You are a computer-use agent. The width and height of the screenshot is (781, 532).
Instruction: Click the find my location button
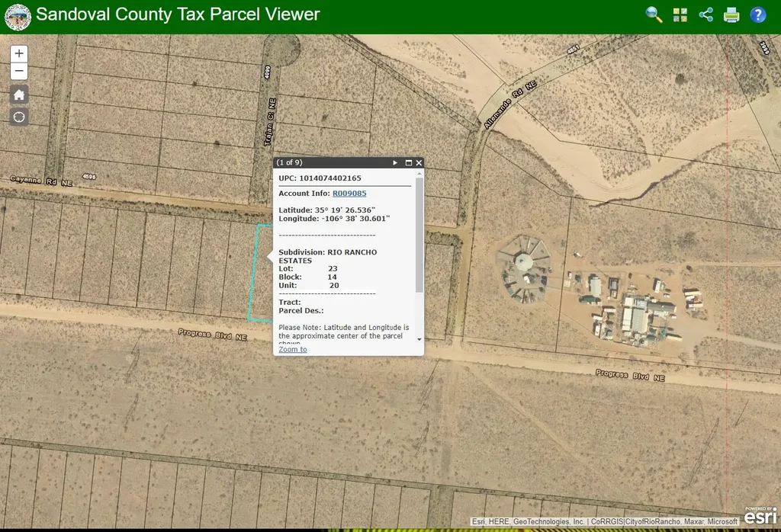(19, 117)
